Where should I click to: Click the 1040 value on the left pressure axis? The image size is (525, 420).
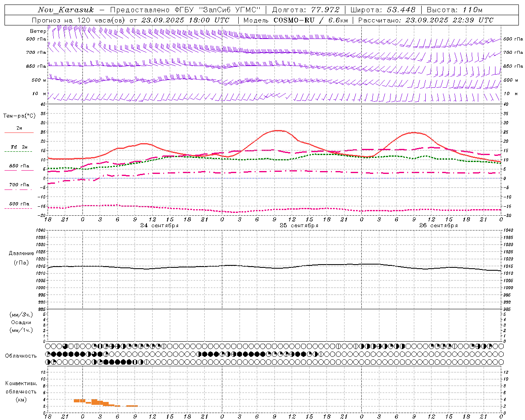(x=41, y=231)
